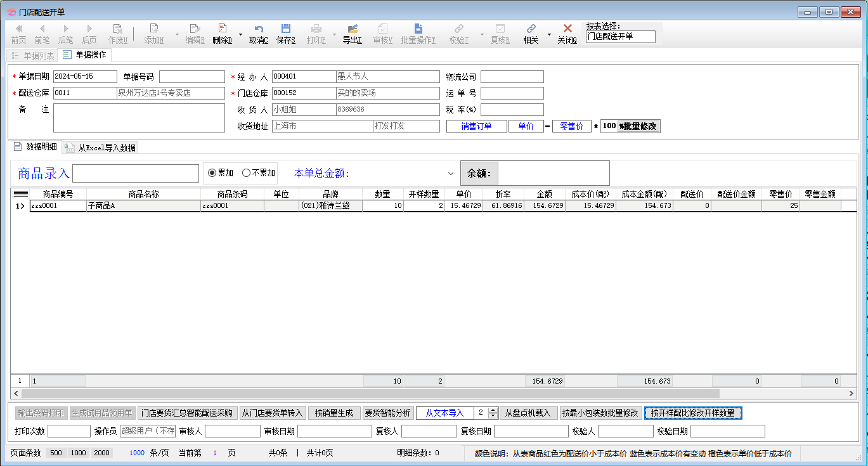Viewport: 868px width, 466px height.
Task: Click the 校验 (verify) toolbar icon
Action: [x=459, y=29]
